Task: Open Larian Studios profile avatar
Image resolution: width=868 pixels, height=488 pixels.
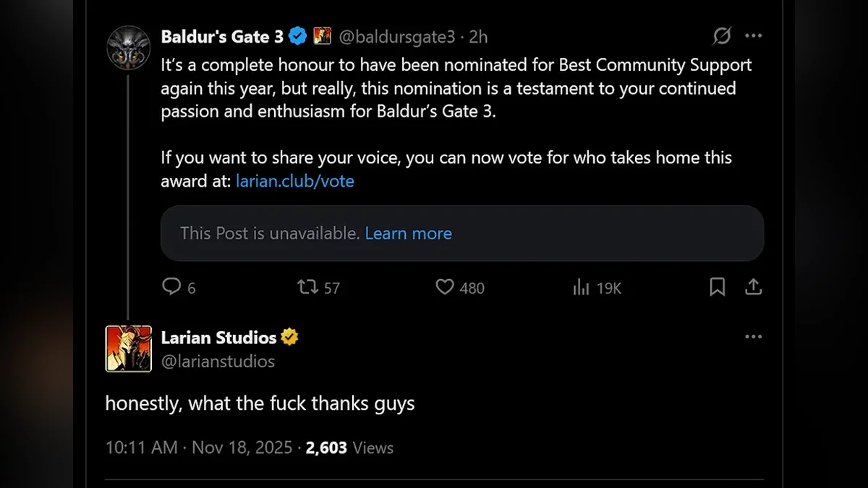Action: point(129,348)
